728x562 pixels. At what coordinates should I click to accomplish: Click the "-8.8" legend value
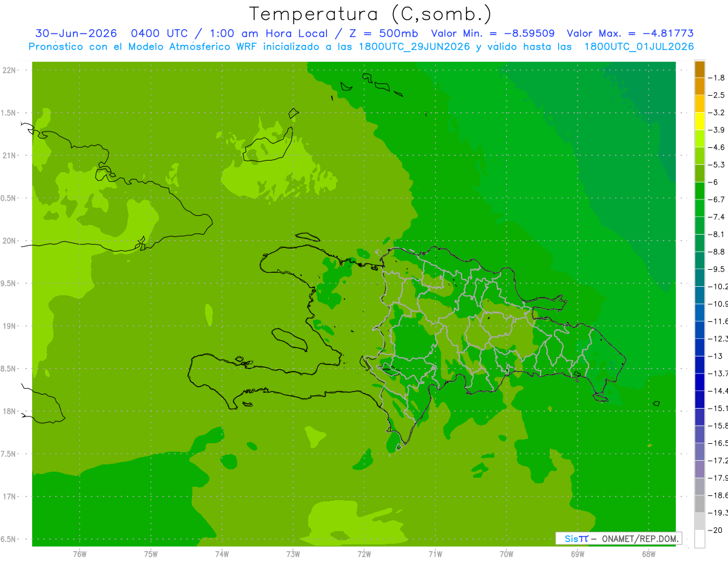[x=718, y=252]
